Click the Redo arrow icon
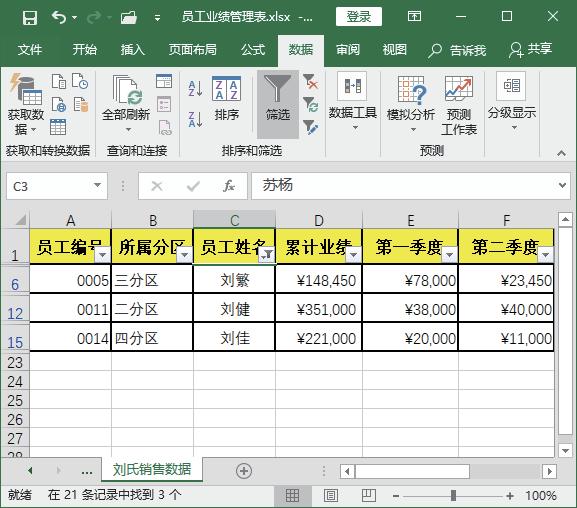The height and width of the screenshot is (508, 577). coord(94,17)
